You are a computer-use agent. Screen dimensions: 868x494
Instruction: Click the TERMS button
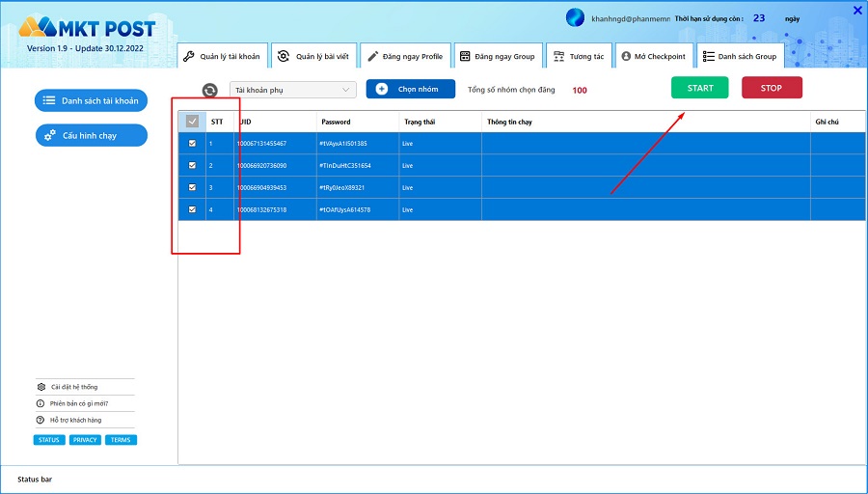tap(121, 440)
